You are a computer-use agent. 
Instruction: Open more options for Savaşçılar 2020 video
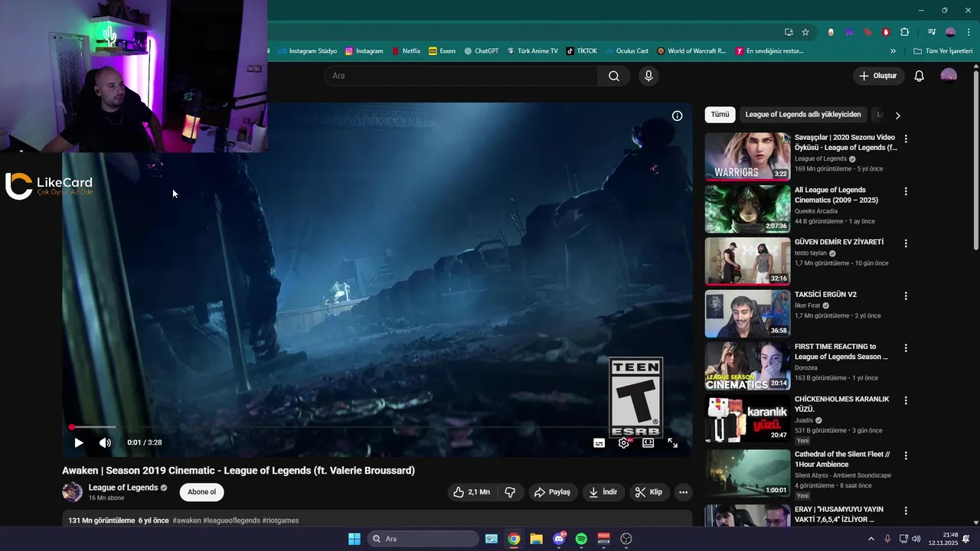[x=906, y=139]
